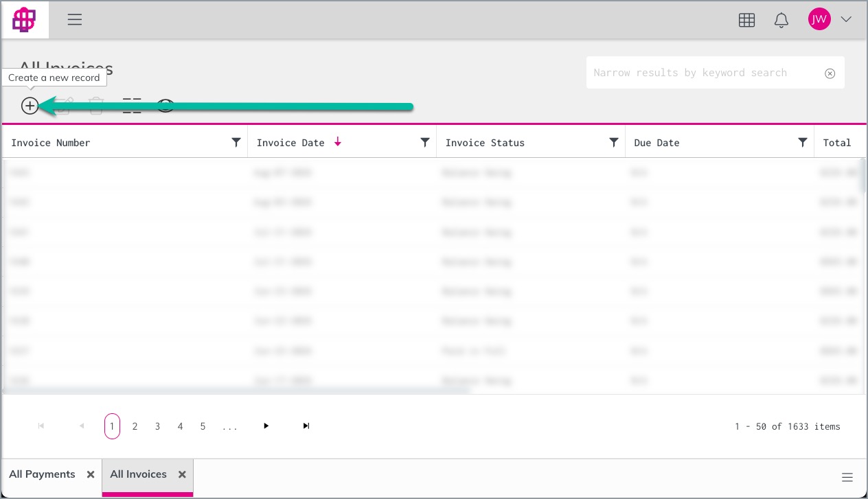Image resolution: width=868 pixels, height=499 pixels.
Task: Click the '1 - 50 of 1633 items' text
Action: coord(787,427)
